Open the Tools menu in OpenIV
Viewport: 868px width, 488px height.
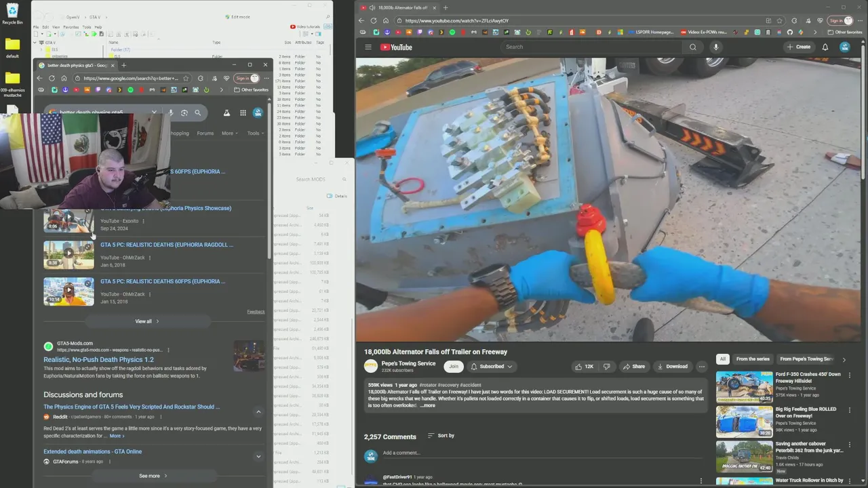pyautogui.click(x=86, y=27)
